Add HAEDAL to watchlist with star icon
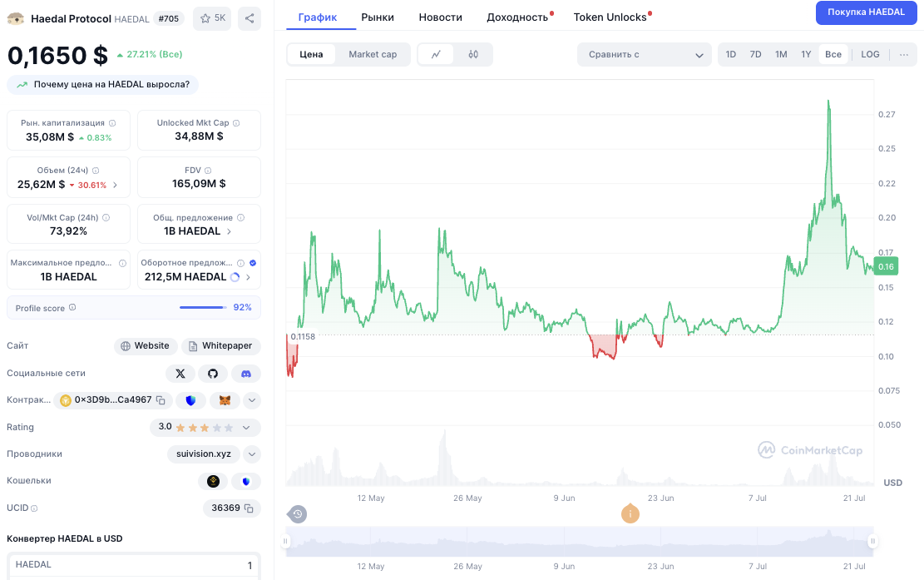The image size is (924, 580). click(212, 18)
